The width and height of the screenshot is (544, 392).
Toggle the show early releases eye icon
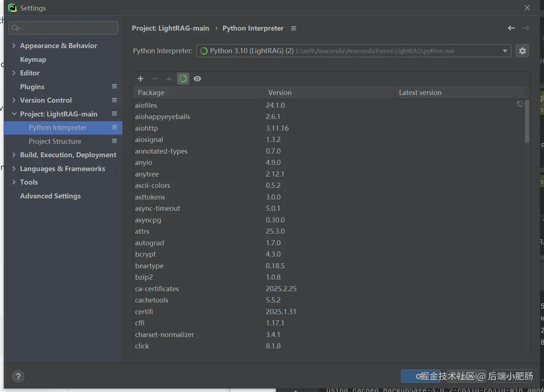tap(197, 79)
